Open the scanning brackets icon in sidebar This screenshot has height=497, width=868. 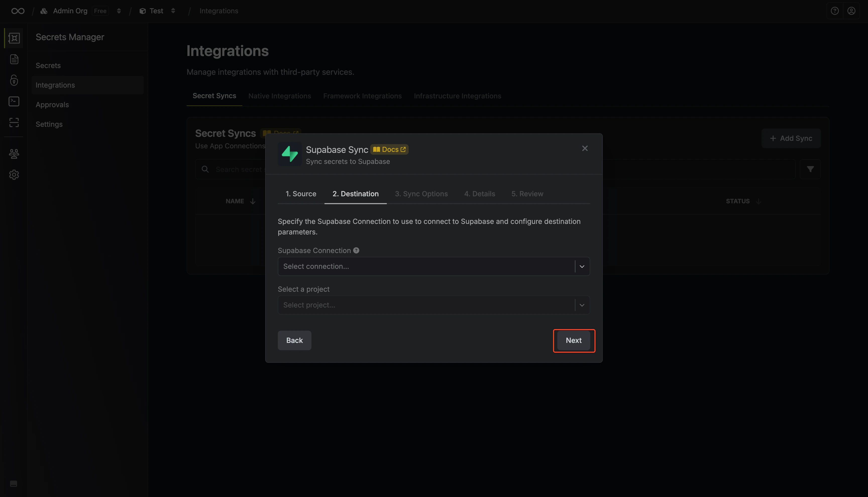click(x=14, y=122)
